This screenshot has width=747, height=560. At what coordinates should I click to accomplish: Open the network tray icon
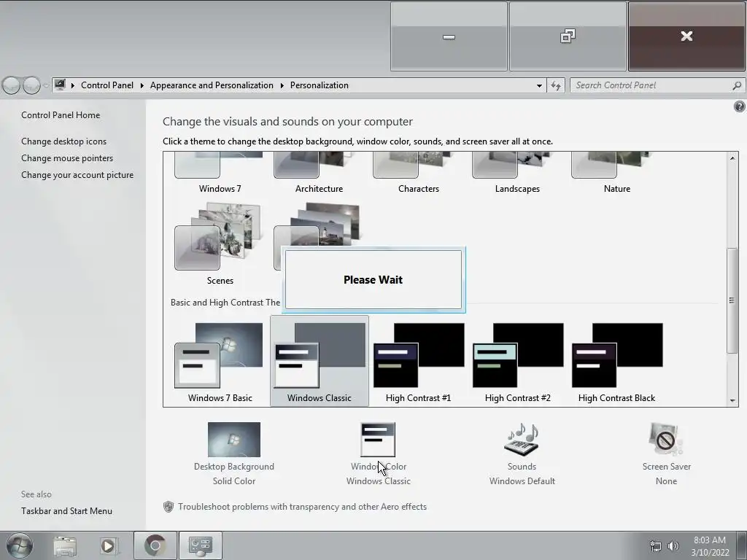pos(656,546)
